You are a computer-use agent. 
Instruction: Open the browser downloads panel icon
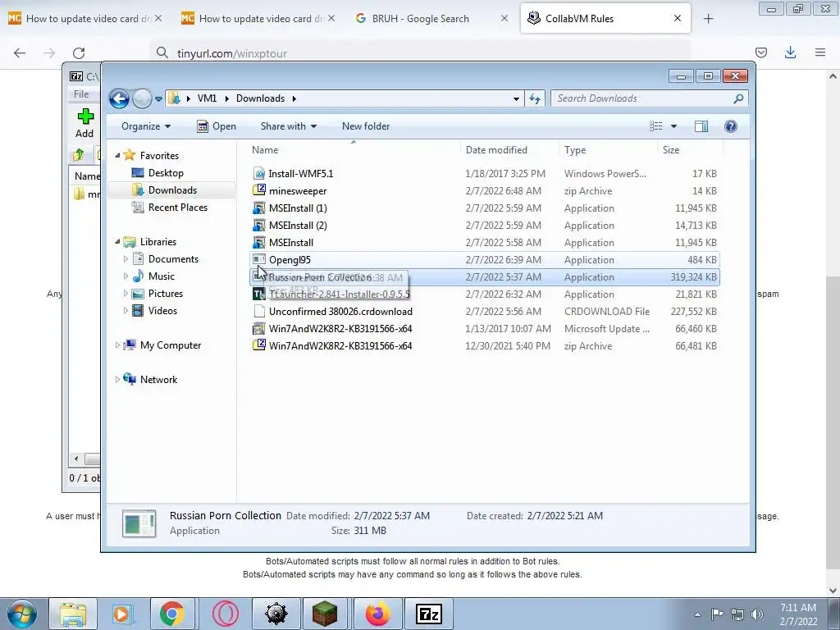point(790,52)
